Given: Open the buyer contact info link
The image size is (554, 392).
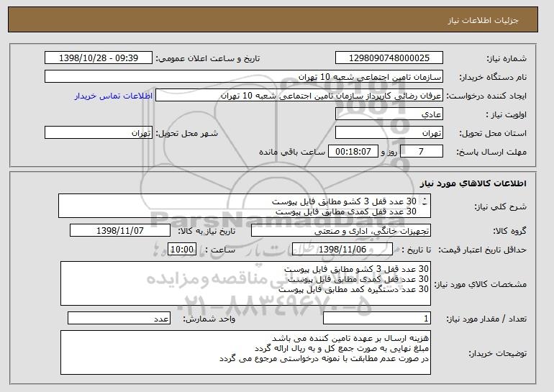Looking at the screenshot, I should 114,96.
